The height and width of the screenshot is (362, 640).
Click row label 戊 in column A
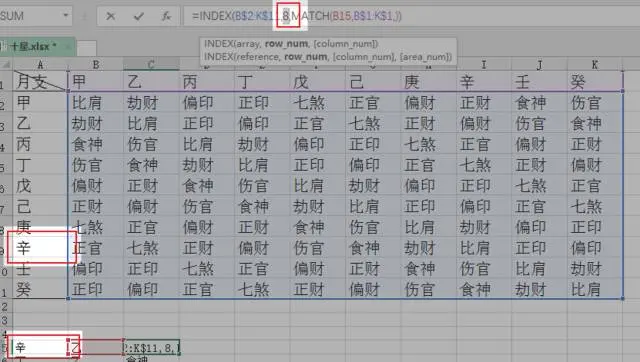[40, 186]
